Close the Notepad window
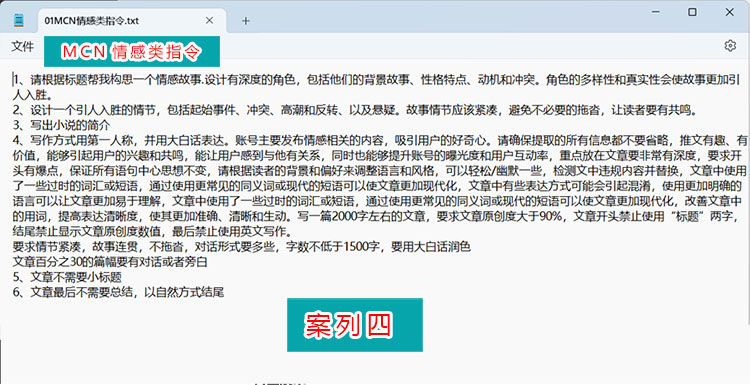 click(x=729, y=12)
